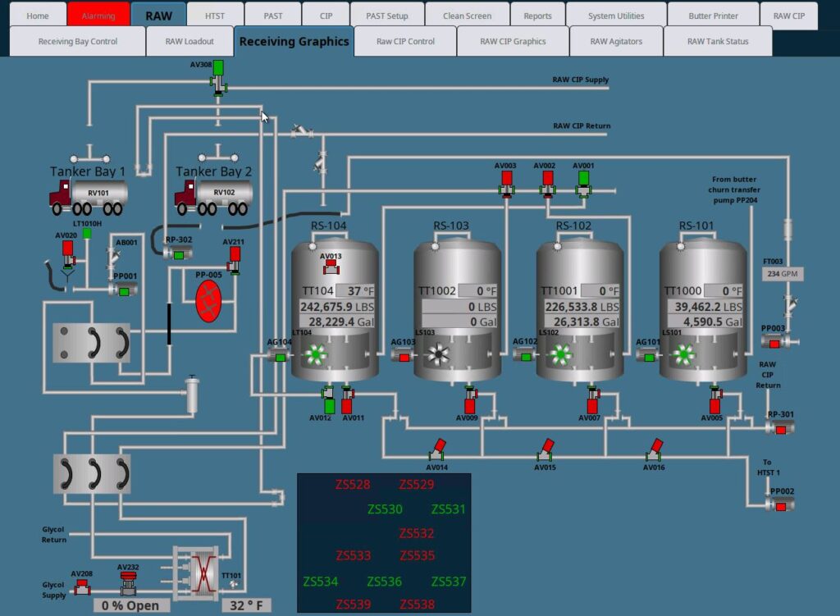Open the RAW Tank Status tab
Viewport: 840px width, 616px height.
[x=718, y=40]
